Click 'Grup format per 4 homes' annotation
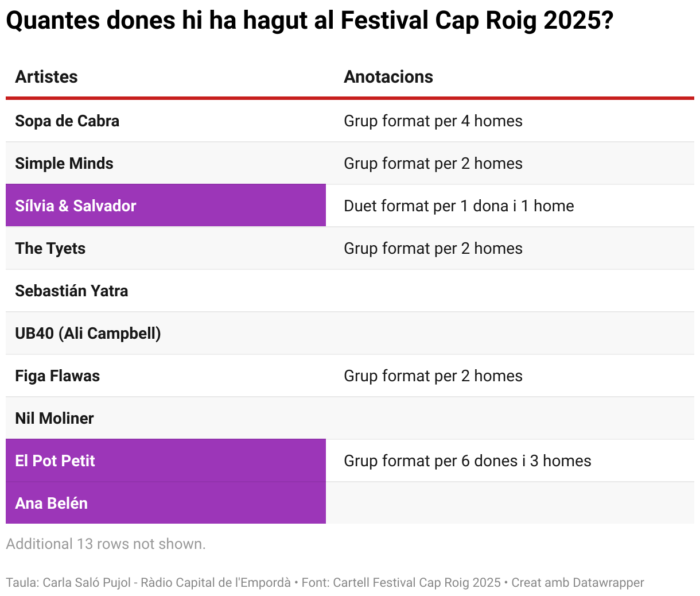700x596 pixels. (x=433, y=121)
